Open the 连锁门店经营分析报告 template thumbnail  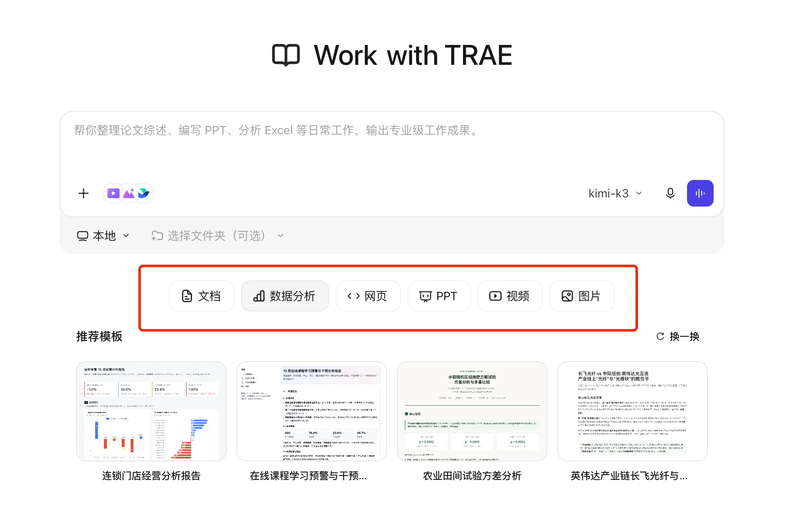pos(151,411)
